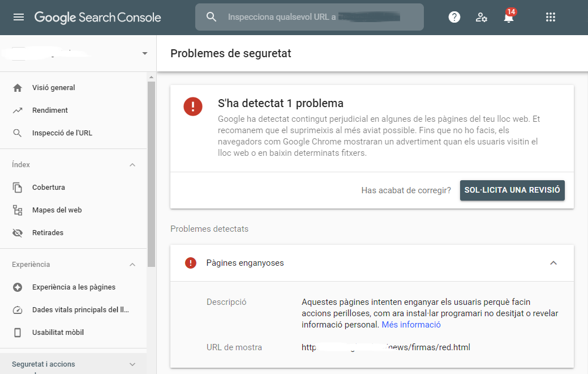Collapse the Índex section

click(x=132, y=165)
